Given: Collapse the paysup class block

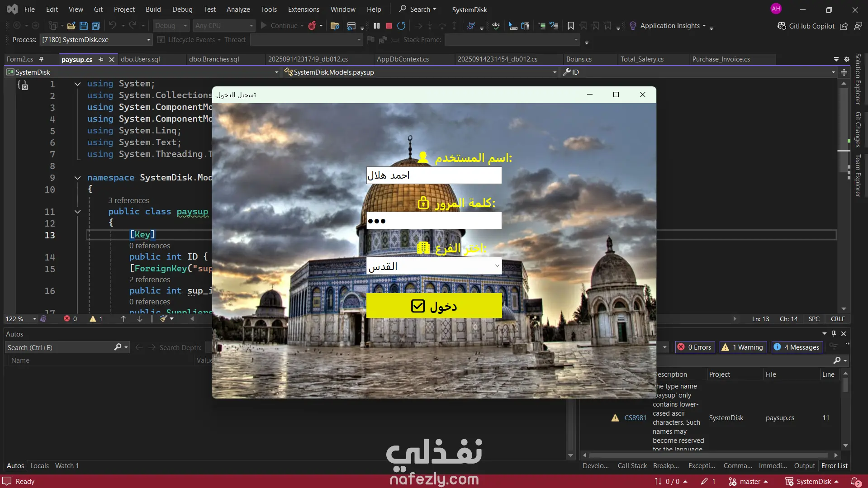Looking at the screenshot, I should (x=77, y=212).
